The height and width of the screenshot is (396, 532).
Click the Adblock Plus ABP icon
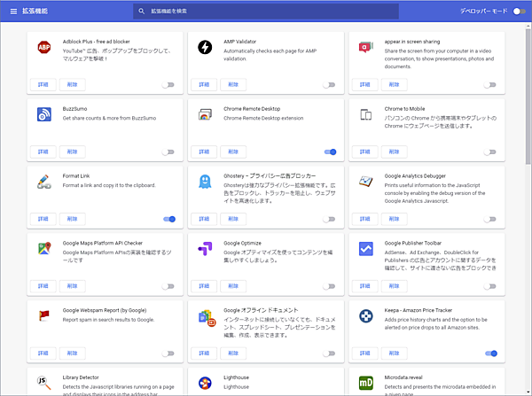point(44,47)
